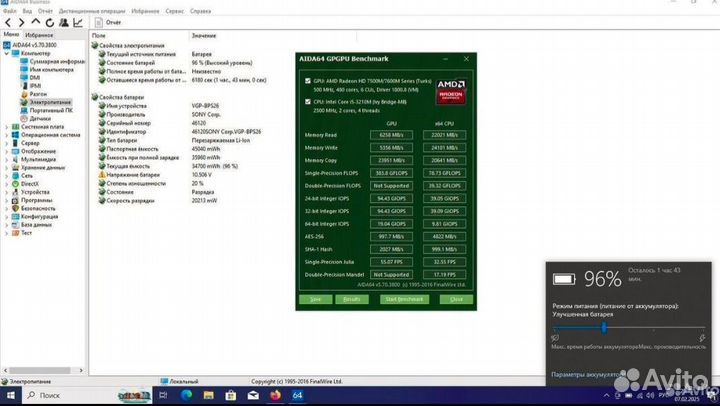Image resolution: width=720 pixels, height=406 pixels.
Task: Select the Безопасность tree node
Action: click(x=34, y=209)
